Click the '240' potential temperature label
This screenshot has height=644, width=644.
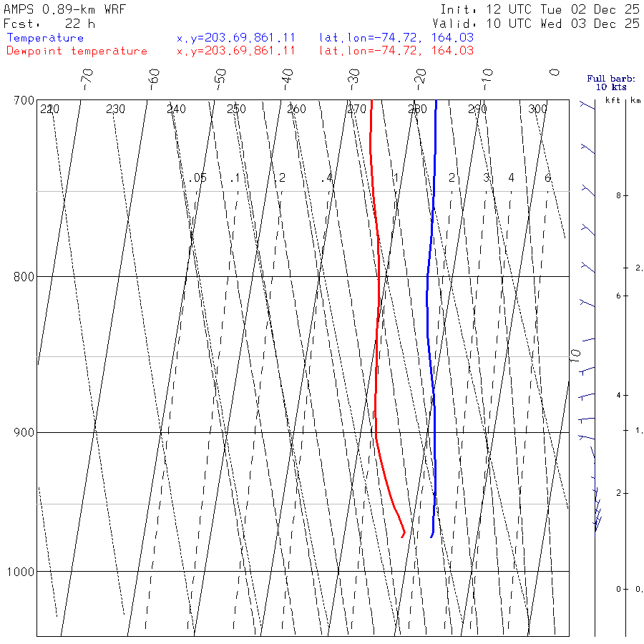tap(176, 109)
